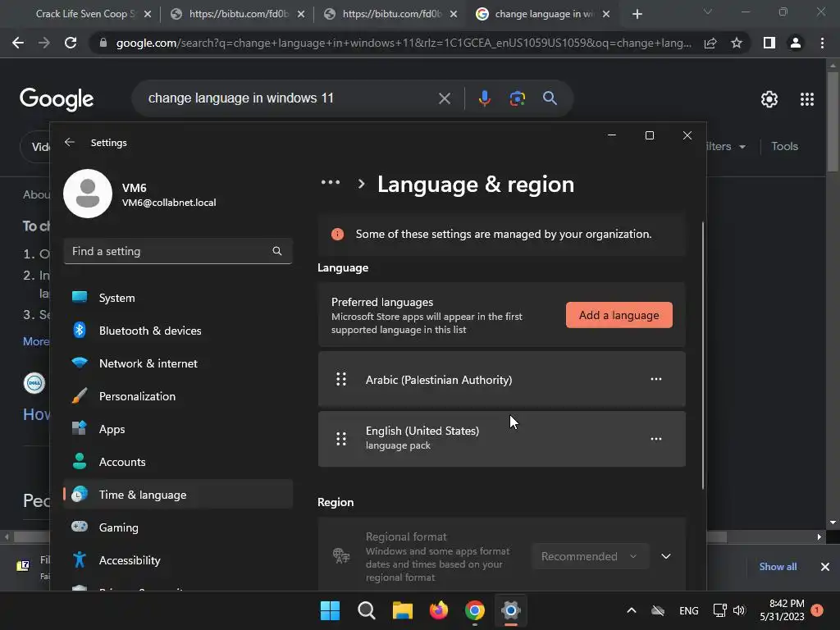This screenshot has width=840, height=630.
Task: Open Gaming settings category
Action: pyautogui.click(x=178, y=527)
